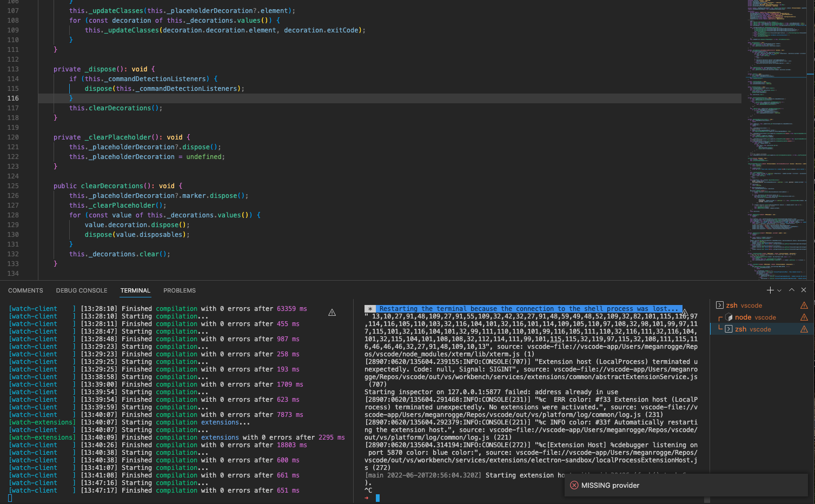
Task: Click 'value.decoration.dispose();' on line 129
Action: coord(137,225)
